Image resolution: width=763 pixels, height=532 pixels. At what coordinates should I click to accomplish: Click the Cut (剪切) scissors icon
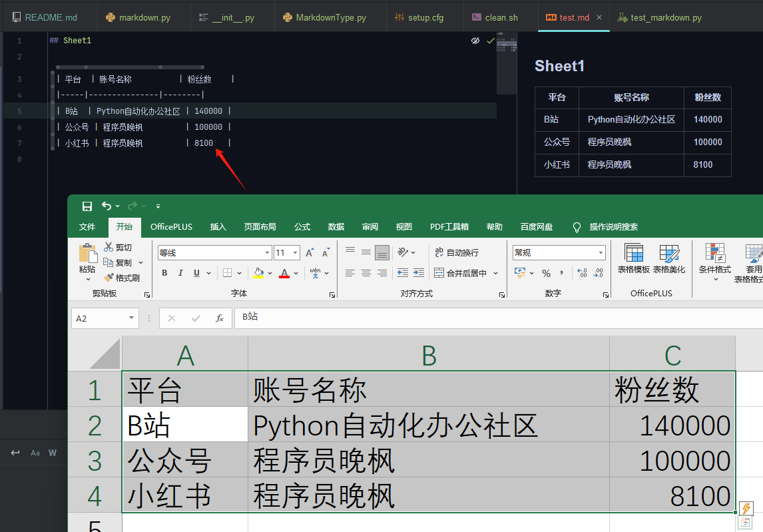pyautogui.click(x=108, y=247)
